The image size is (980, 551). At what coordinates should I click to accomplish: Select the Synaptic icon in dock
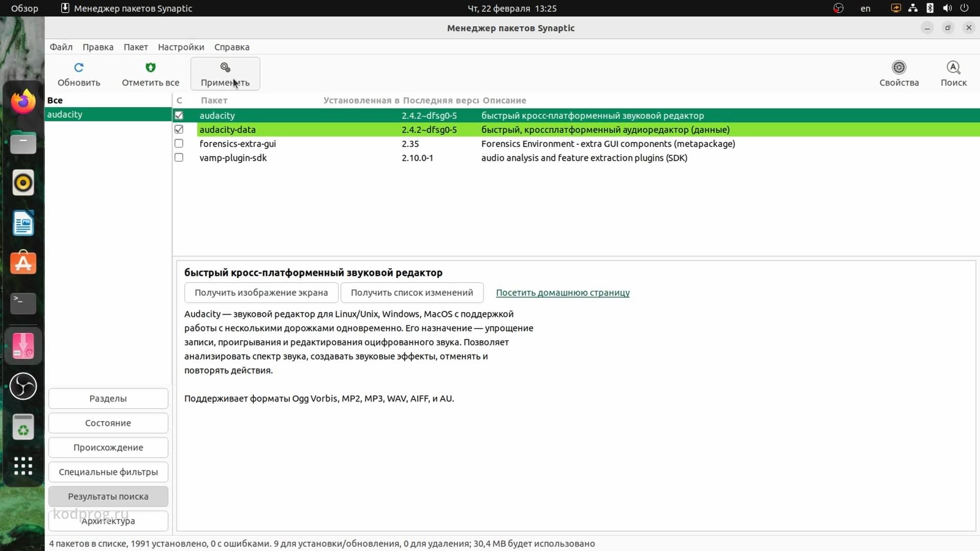pyautogui.click(x=23, y=346)
